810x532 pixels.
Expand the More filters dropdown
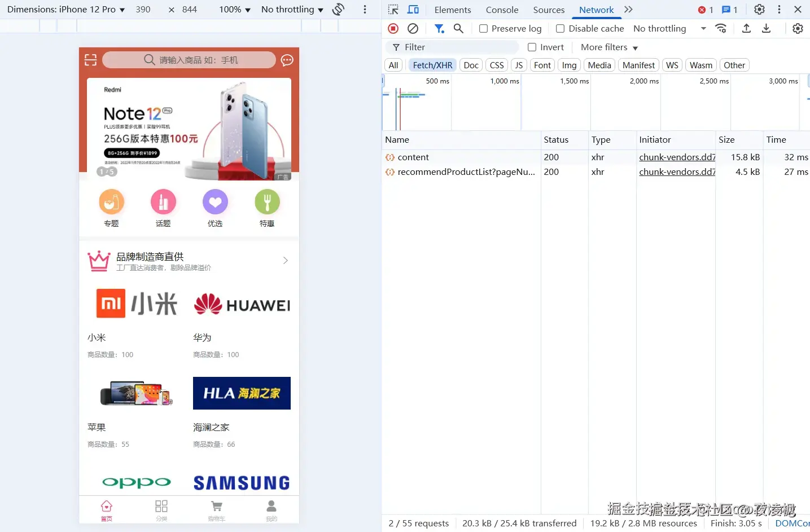point(609,47)
